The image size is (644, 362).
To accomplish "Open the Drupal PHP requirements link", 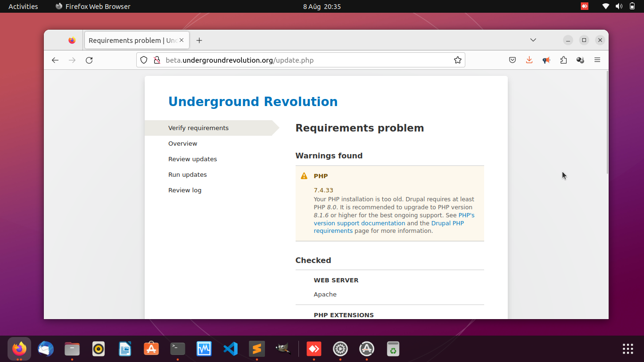I will tap(389, 227).
